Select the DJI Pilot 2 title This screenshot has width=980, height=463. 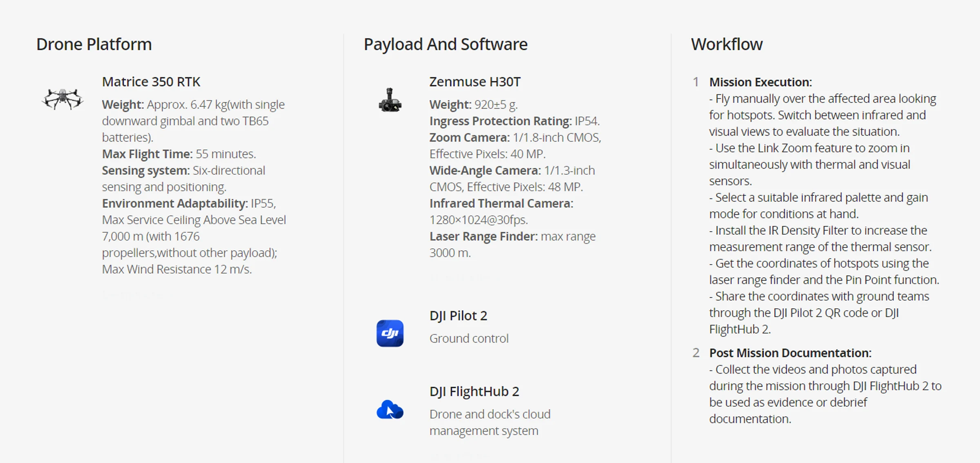458,316
